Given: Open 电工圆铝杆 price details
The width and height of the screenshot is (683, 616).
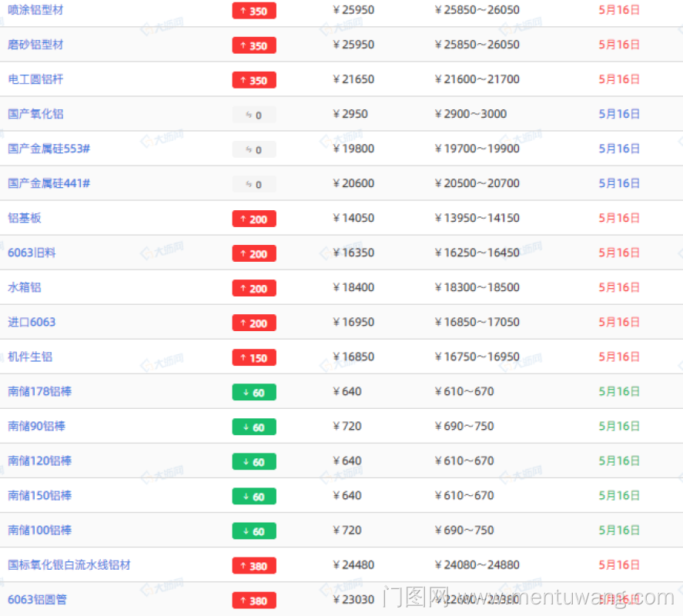Looking at the screenshot, I should 35,79.
